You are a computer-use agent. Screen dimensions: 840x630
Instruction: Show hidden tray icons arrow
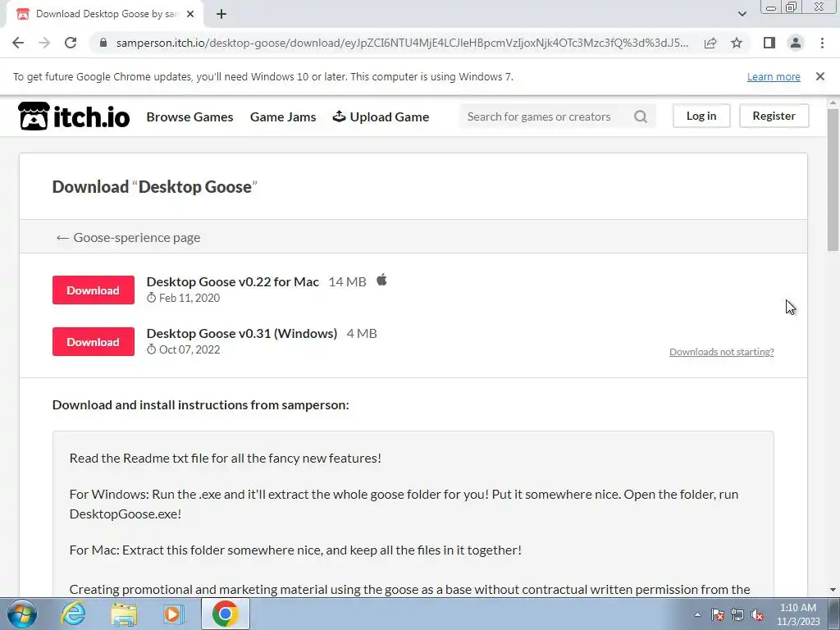point(697,614)
